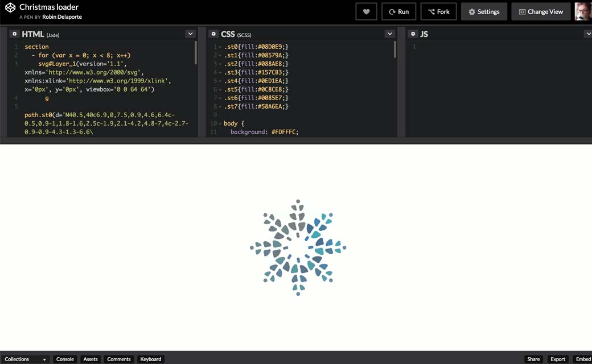Screen dimensions: 592x364
Task: Click the CodePen logo icon
Action: click(x=10, y=8)
